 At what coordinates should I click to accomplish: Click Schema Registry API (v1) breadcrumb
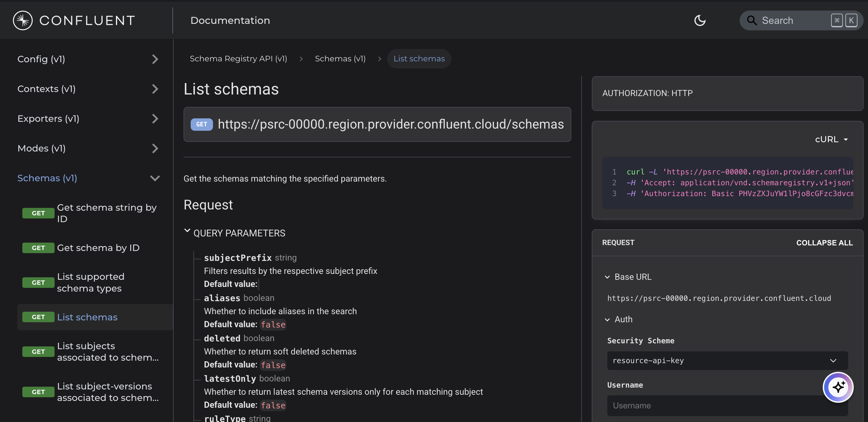pos(238,59)
